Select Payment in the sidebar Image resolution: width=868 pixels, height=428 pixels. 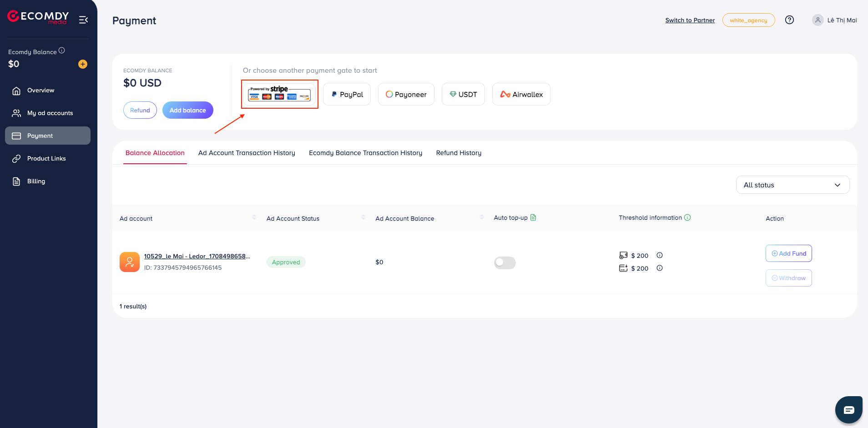48,136
